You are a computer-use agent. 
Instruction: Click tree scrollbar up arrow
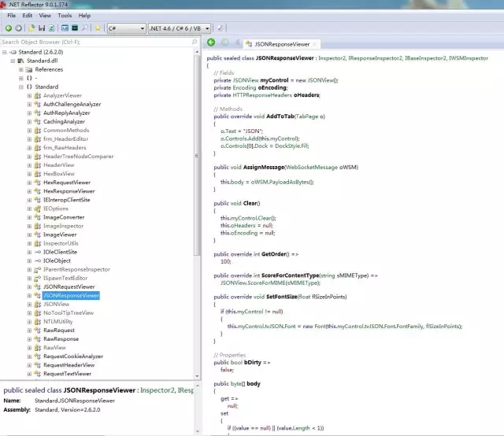(197, 52)
